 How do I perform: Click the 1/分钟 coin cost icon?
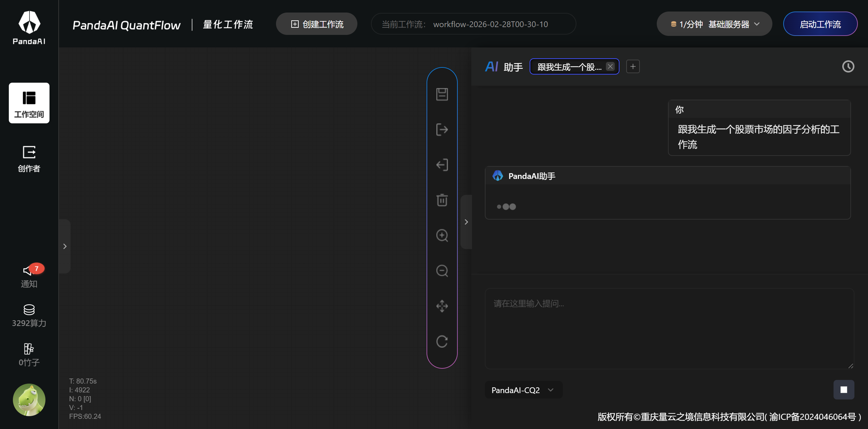673,24
